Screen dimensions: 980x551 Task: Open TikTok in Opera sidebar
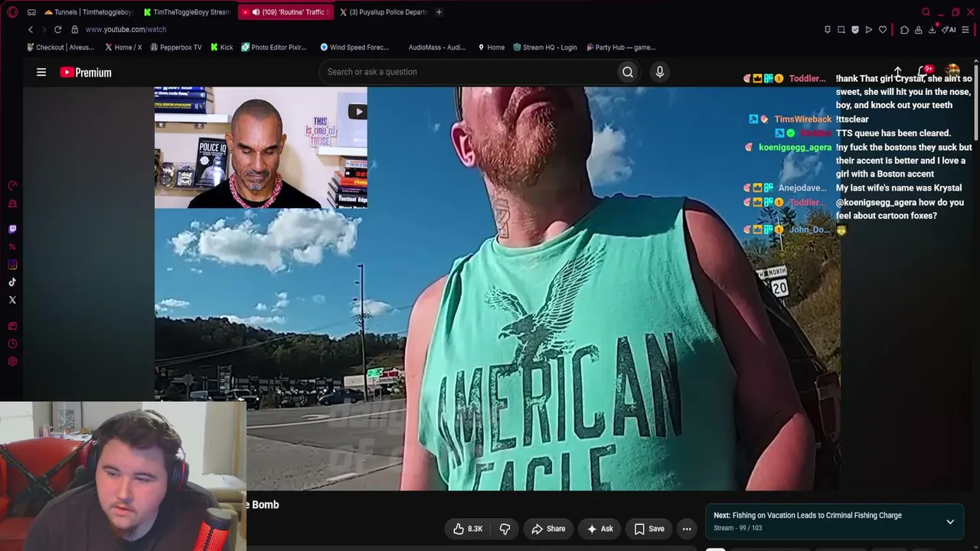tap(12, 282)
